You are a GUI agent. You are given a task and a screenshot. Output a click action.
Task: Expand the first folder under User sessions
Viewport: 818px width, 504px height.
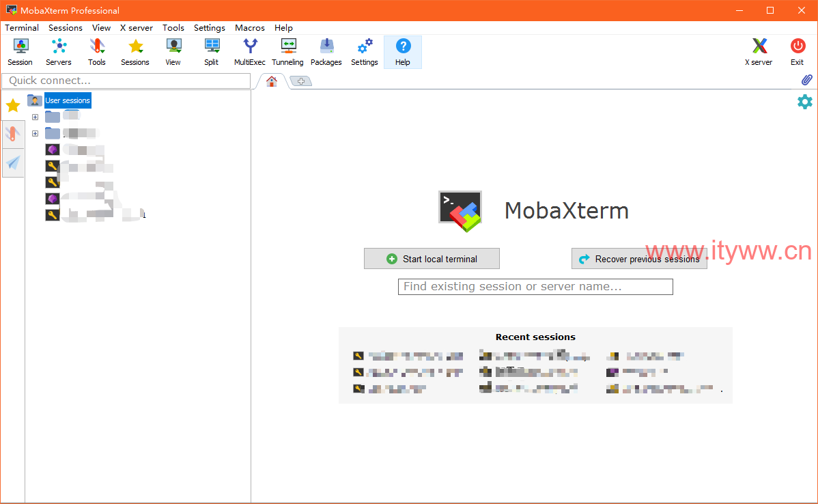(35, 117)
